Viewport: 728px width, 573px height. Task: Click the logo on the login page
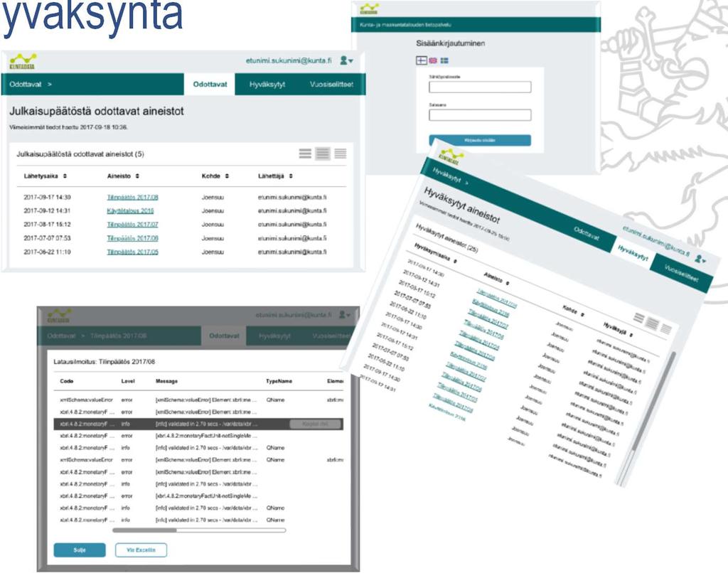[x=369, y=9]
